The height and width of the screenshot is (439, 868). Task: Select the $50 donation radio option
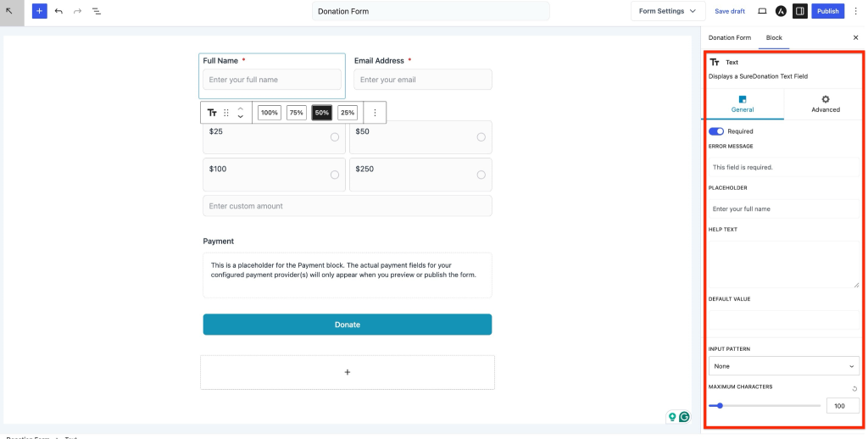point(481,137)
